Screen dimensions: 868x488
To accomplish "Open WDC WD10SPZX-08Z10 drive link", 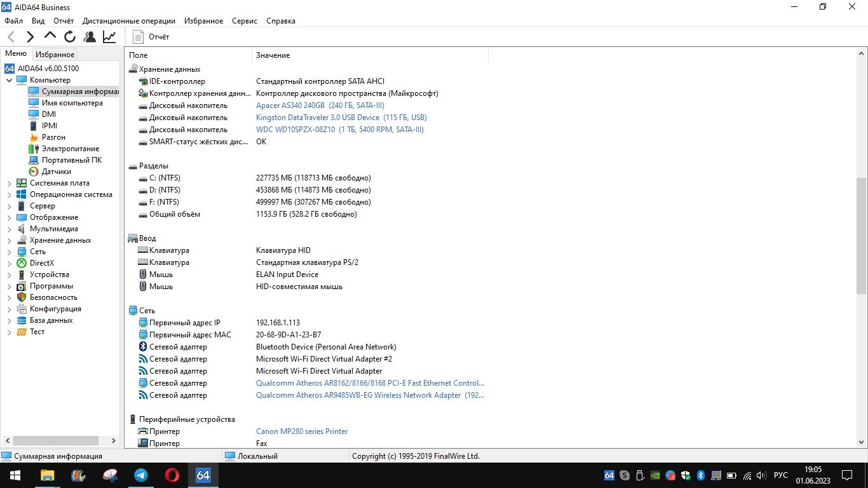I will (x=340, y=130).
